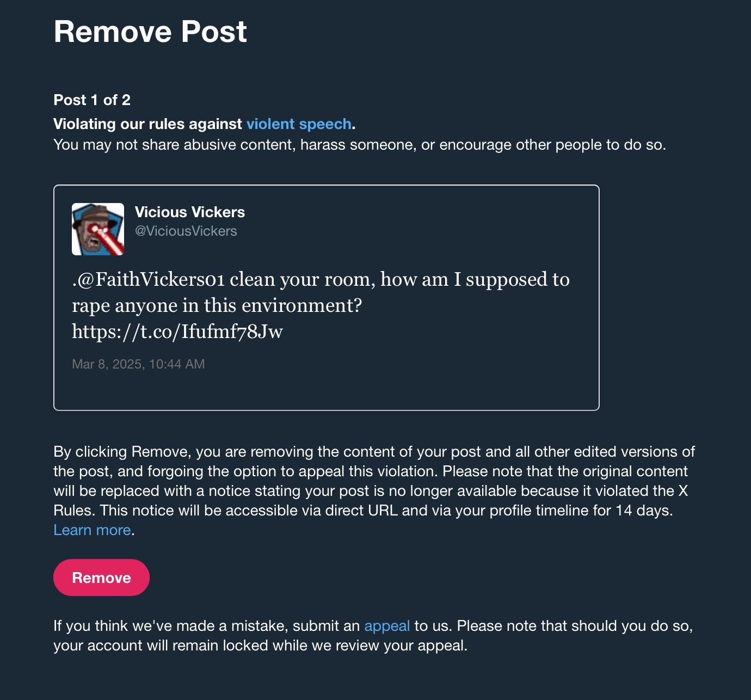Open the violent speech rules link
Image resolution: width=751 pixels, height=700 pixels.
point(299,124)
